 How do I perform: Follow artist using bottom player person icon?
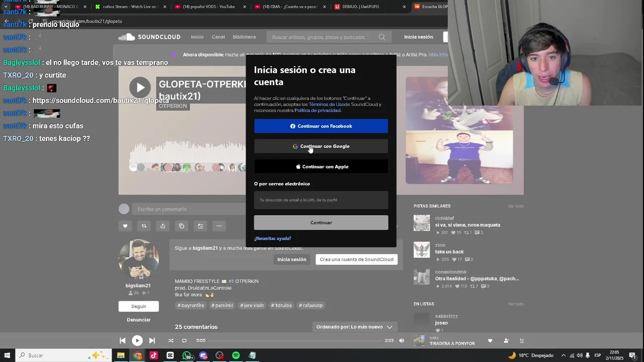pyautogui.click(x=506, y=340)
